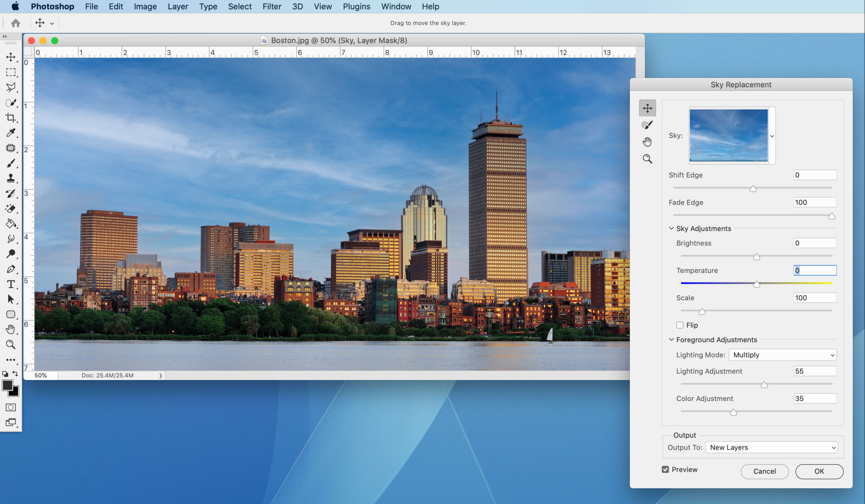Open the Layer menu

178,6
